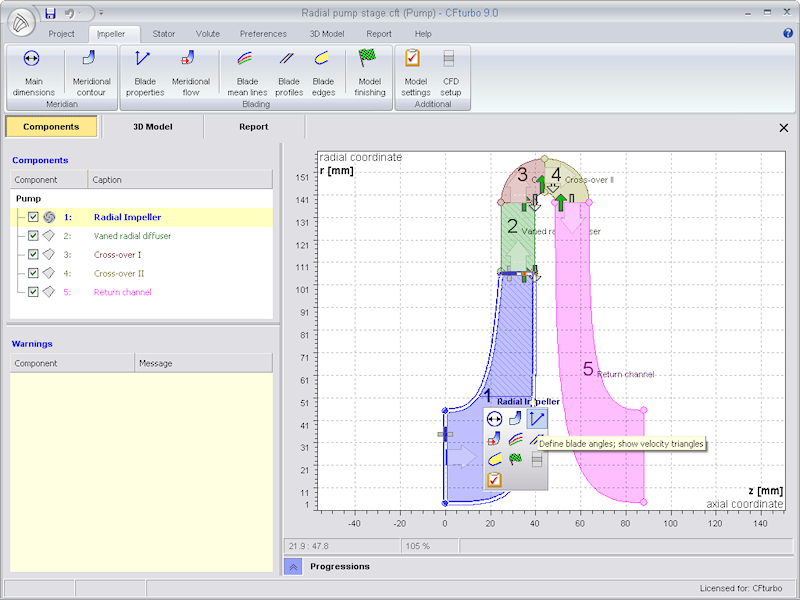Open the Report ribbon tab
The width and height of the screenshot is (800, 600).
(379, 34)
